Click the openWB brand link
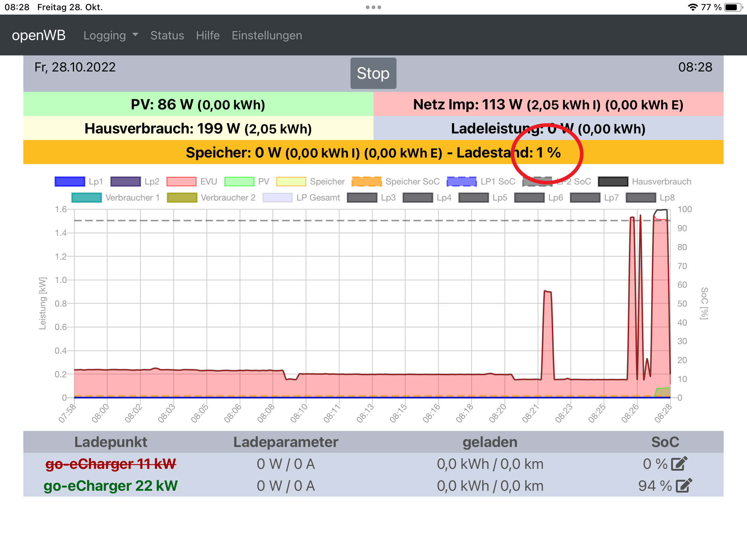The width and height of the screenshot is (747, 560). 39,35
